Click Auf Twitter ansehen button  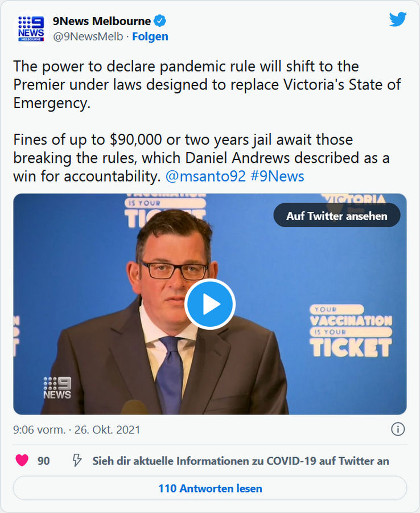click(336, 216)
